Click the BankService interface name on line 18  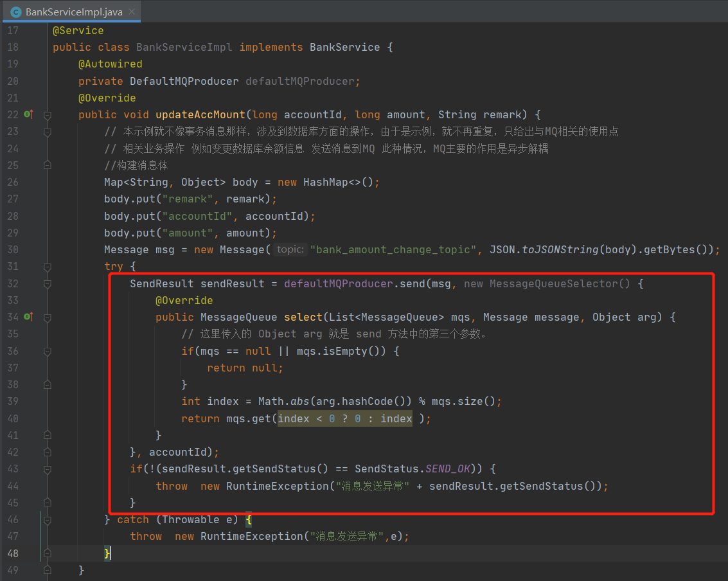coord(344,47)
